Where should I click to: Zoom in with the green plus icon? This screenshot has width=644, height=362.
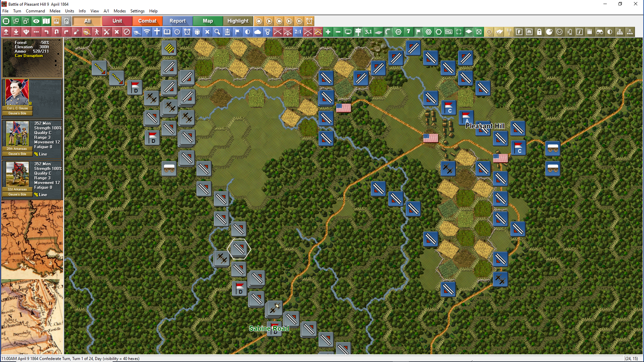click(328, 32)
